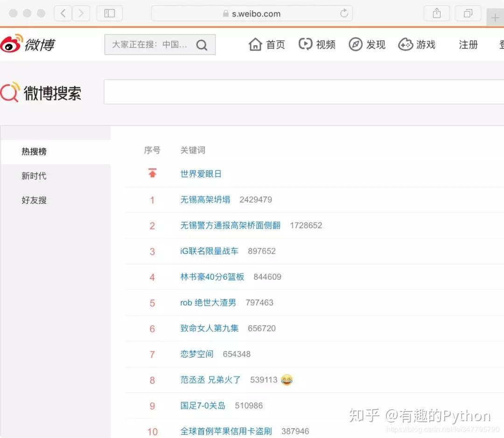Switch to the 热搜榜 tab

pos(34,151)
